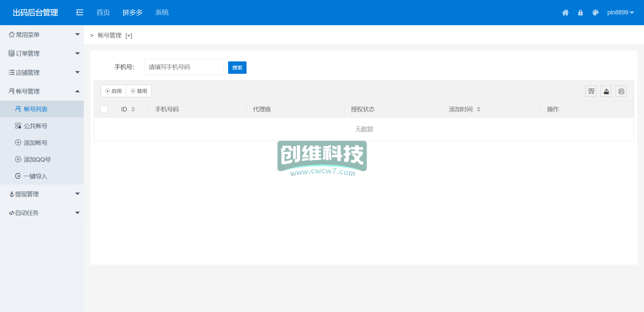Sort by 添加时间 column arrows
Screen dimensions: 644x312
pyautogui.click(x=479, y=109)
